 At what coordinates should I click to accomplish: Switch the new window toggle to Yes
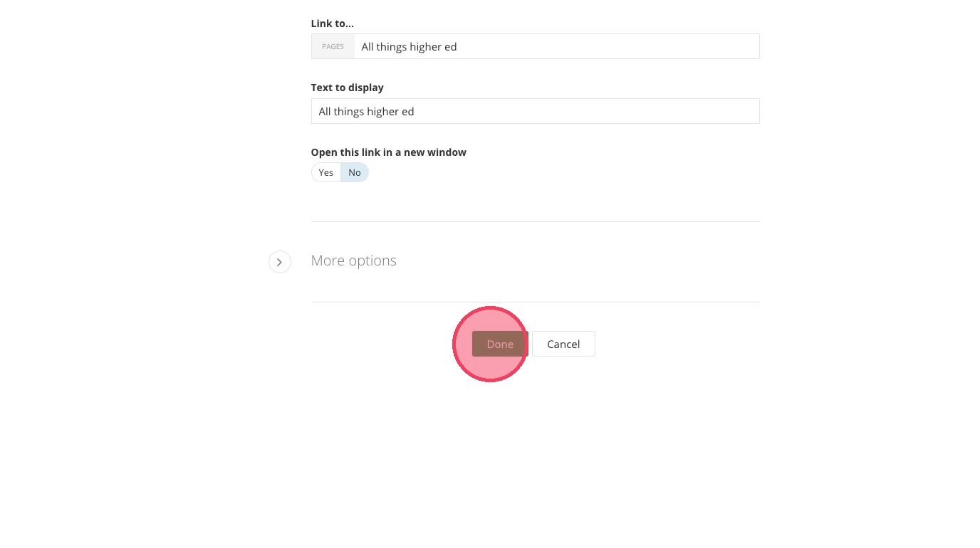[x=326, y=173]
